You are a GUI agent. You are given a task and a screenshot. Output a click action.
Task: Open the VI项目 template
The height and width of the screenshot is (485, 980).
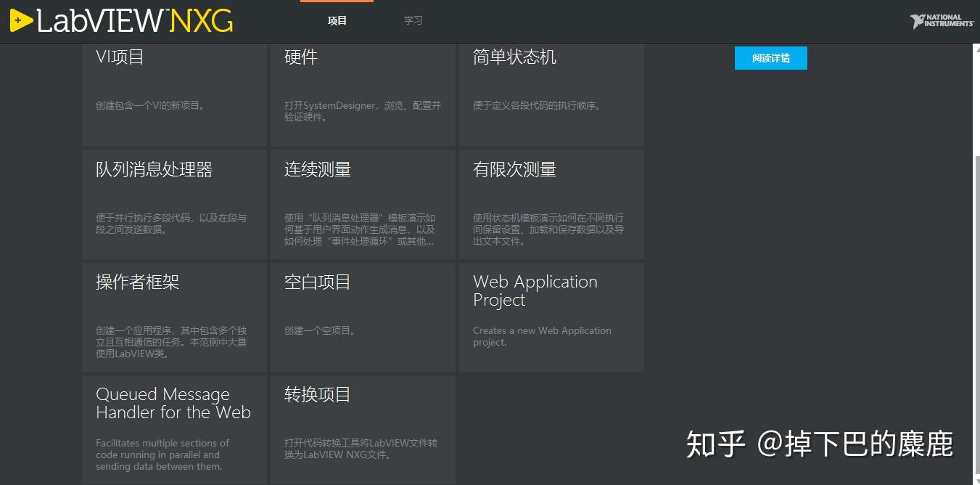click(174, 94)
